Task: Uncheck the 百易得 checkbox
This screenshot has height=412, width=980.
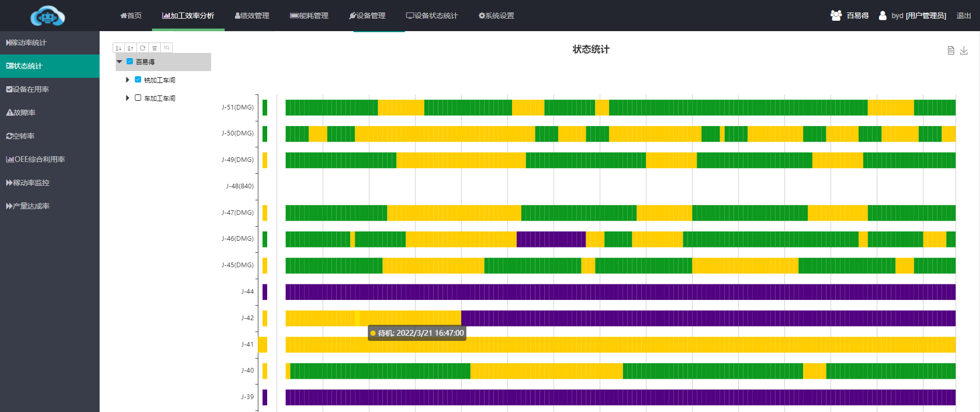Action: [x=130, y=62]
